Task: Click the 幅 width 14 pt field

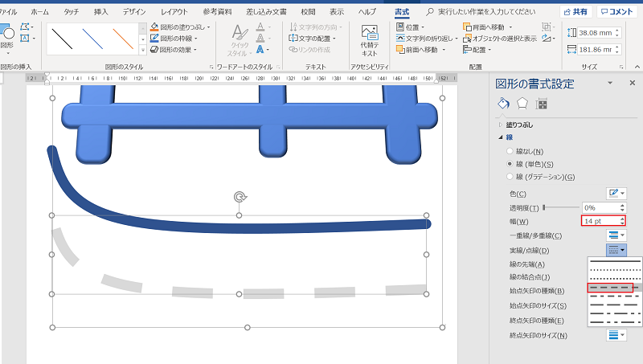Action: (600, 221)
